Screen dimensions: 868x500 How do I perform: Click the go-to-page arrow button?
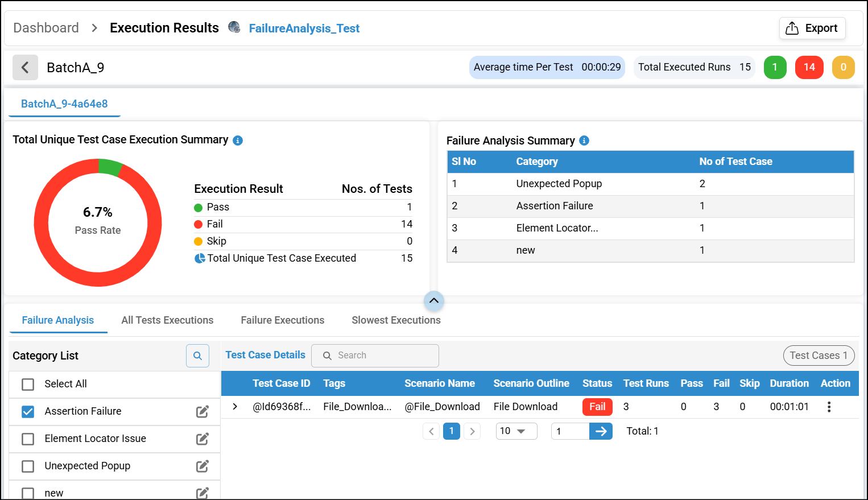(601, 431)
